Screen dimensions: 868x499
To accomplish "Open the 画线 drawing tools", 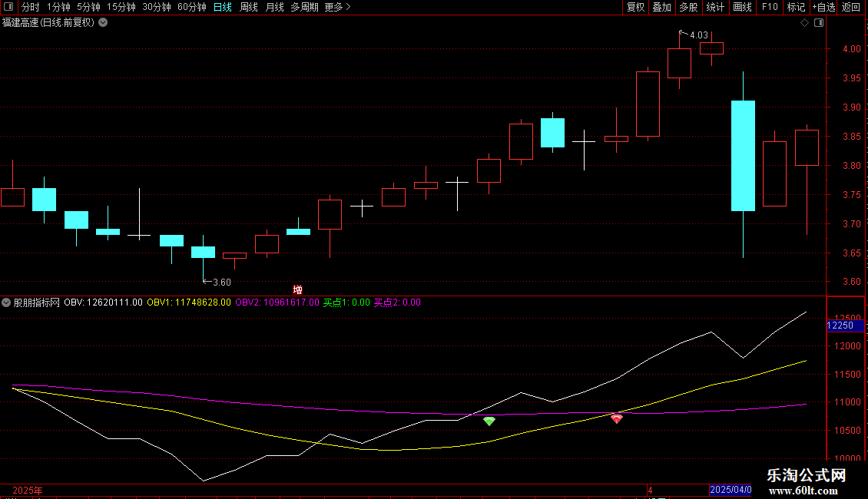I will pyautogui.click(x=742, y=7).
